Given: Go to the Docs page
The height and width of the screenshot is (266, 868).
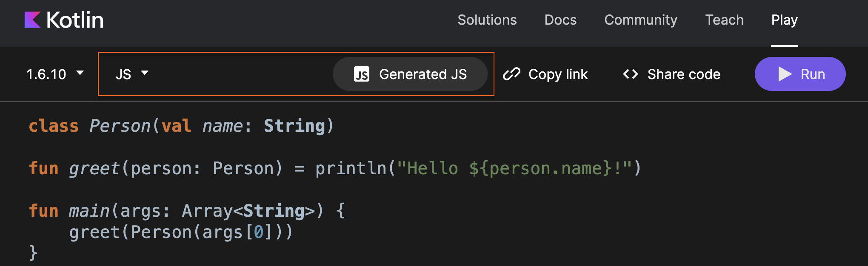Looking at the screenshot, I should pos(560,20).
